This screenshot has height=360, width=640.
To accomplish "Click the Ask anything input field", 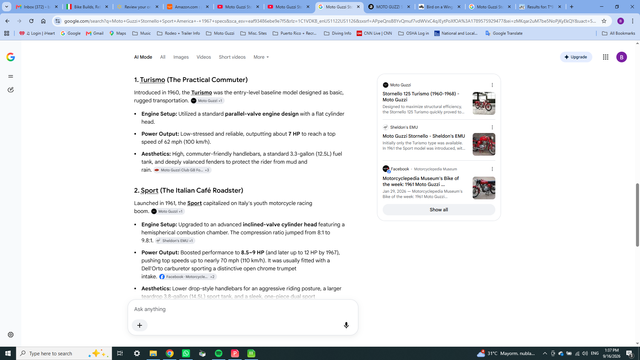I will click(243, 309).
